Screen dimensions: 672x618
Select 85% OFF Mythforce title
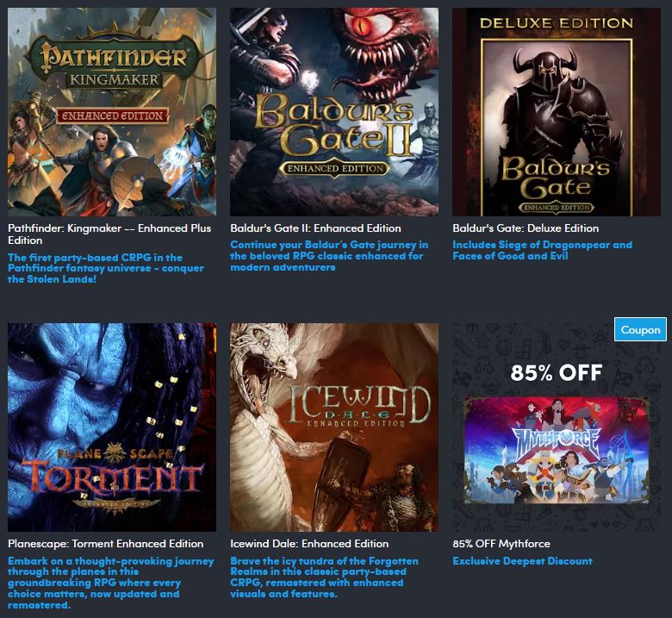501,543
